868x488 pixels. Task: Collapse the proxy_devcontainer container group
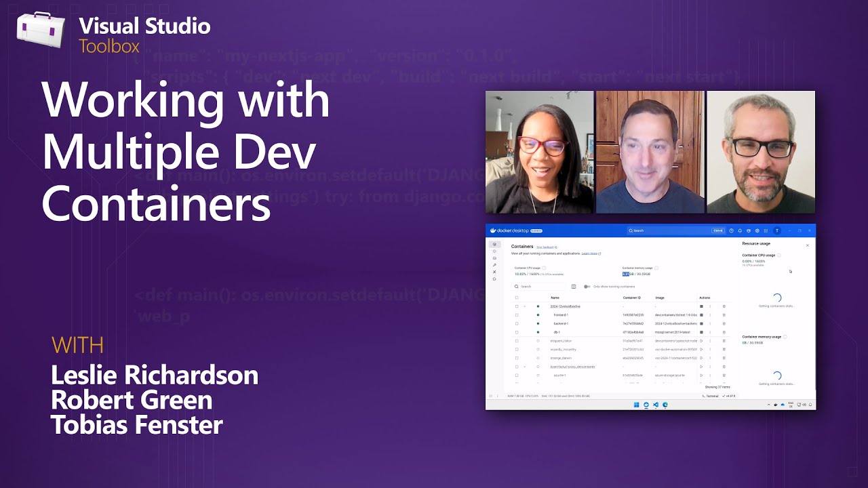525,367
